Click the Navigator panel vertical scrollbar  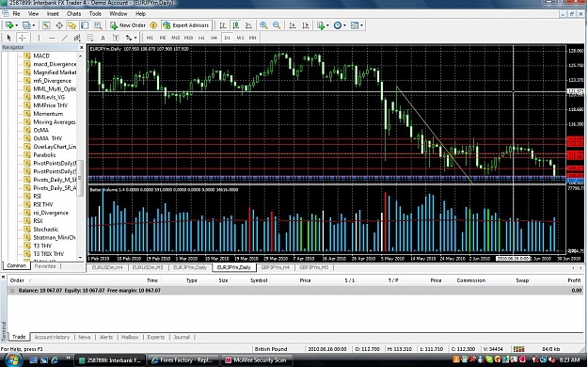tap(80, 156)
